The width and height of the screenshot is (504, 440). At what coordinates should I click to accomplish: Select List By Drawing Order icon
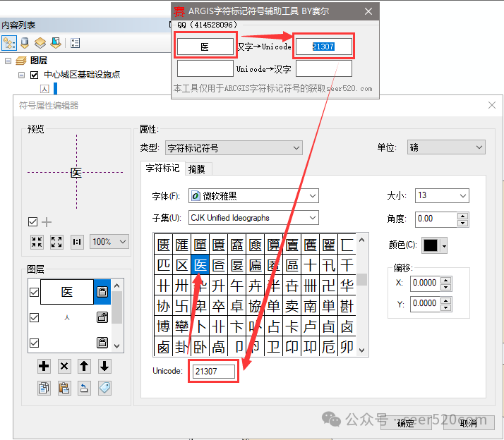(x=9, y=43)
